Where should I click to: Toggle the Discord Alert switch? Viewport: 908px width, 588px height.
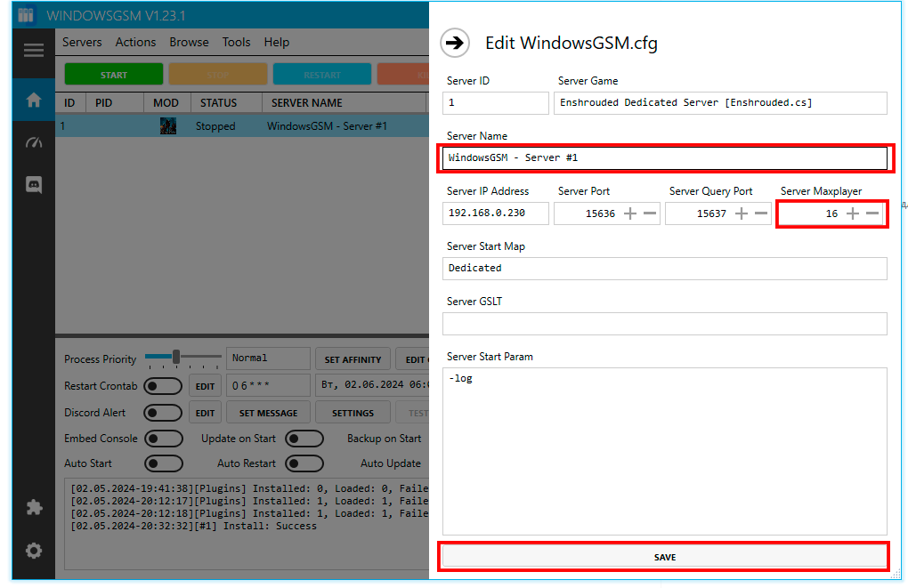[163, 413]
